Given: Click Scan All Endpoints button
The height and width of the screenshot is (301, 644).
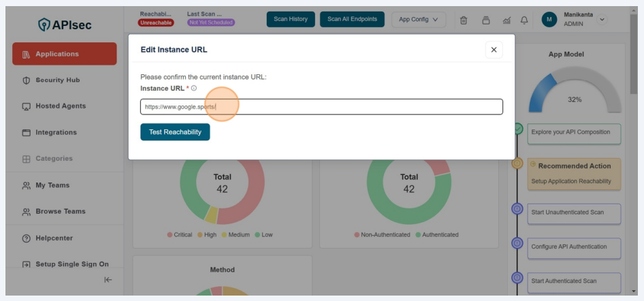Looking at the screenshot, I should pyautogui.click(x=352, y=20).
